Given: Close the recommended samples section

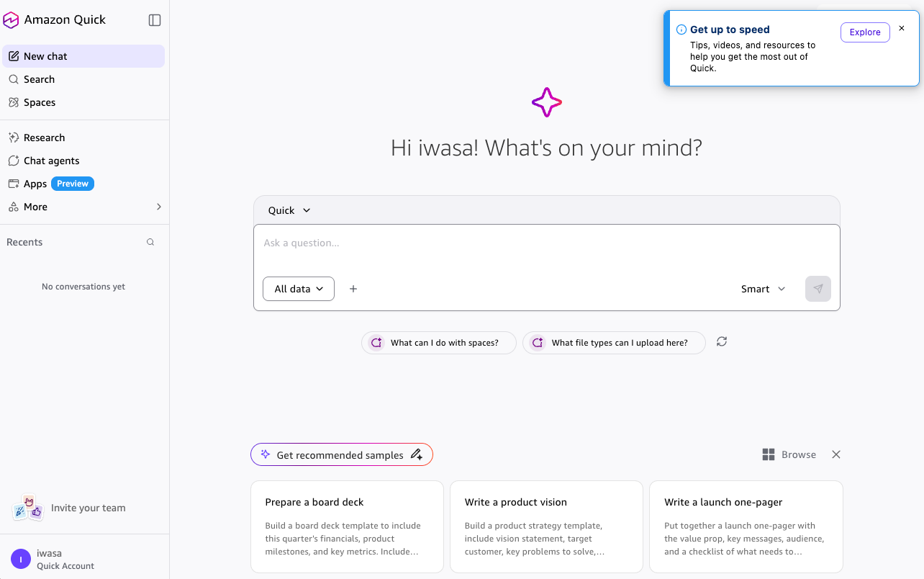Looking at the screenshot, I should coord(836,454).
